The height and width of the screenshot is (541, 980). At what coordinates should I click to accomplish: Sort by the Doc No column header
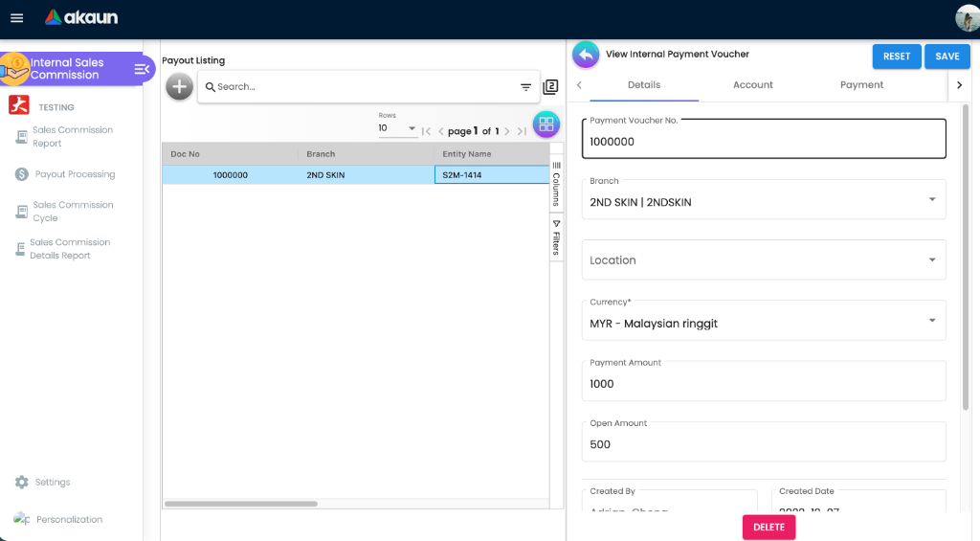[x=230, y=154]
